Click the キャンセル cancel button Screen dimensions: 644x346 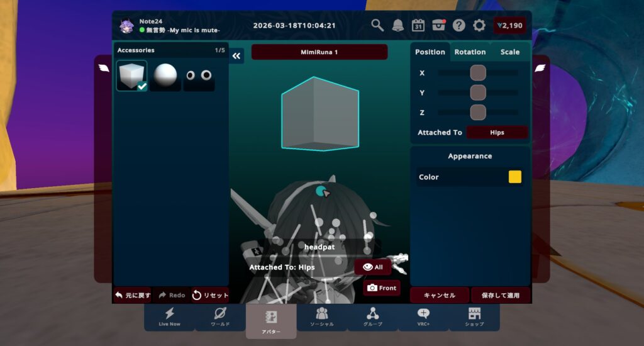440,296
